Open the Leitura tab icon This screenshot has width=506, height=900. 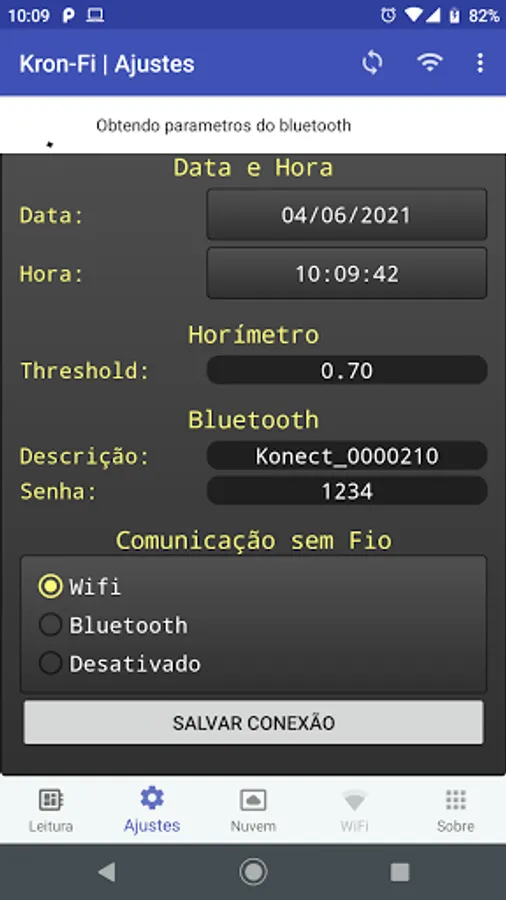click(x=50, y=800)
